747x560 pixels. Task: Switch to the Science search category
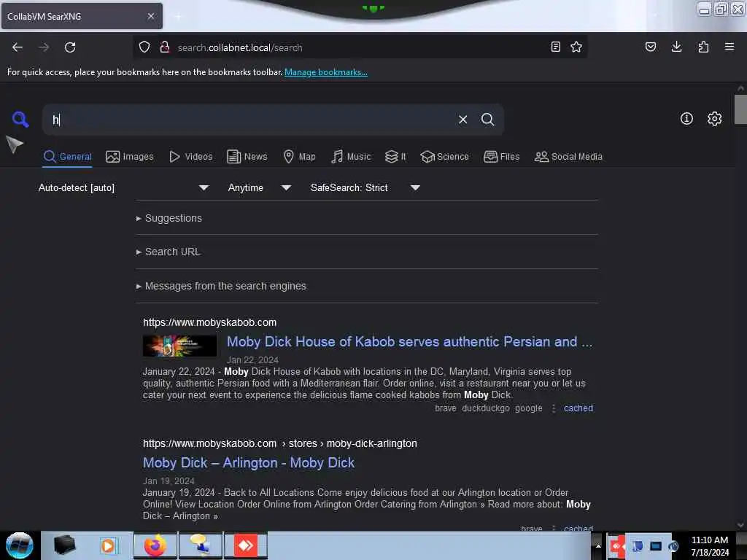[x=444, y=157]
